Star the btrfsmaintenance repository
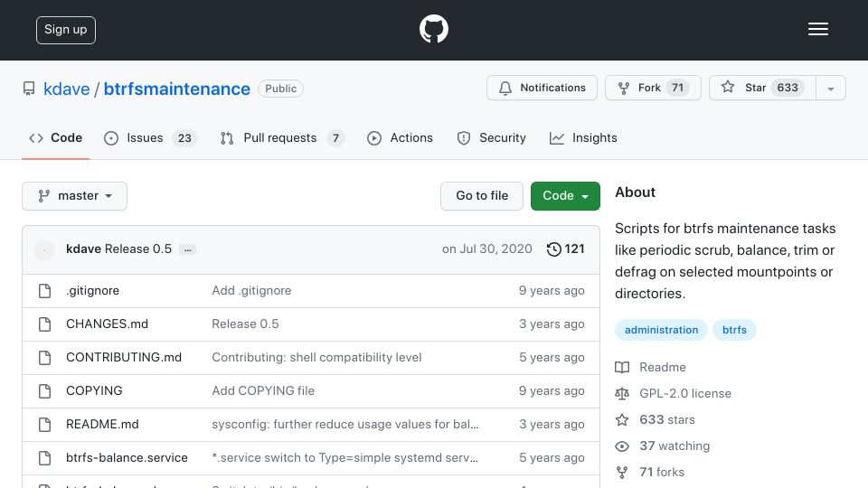Image resolution: width=868 pixels, height=488 pixels. 762,88
